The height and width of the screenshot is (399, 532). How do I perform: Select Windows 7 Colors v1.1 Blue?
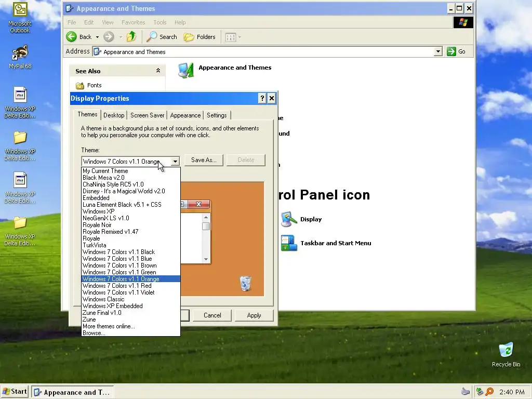[x=131, y=259]
